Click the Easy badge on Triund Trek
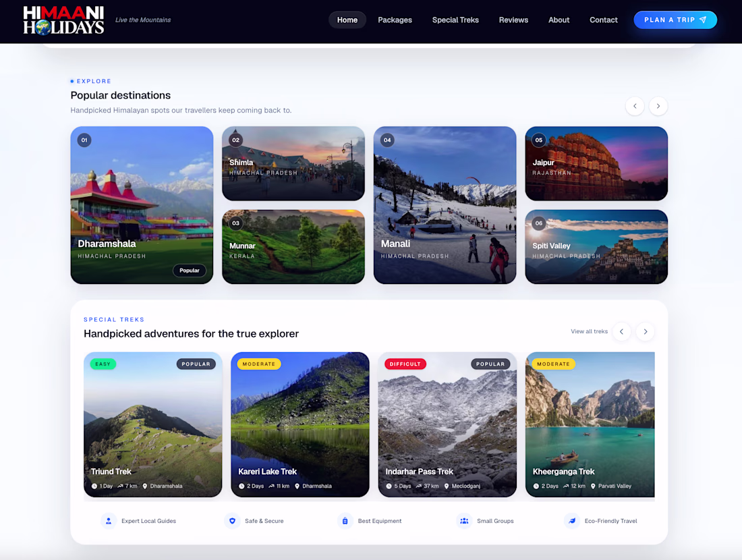The width and height of the screenshot is (742, 560). [x=103, y=364]
